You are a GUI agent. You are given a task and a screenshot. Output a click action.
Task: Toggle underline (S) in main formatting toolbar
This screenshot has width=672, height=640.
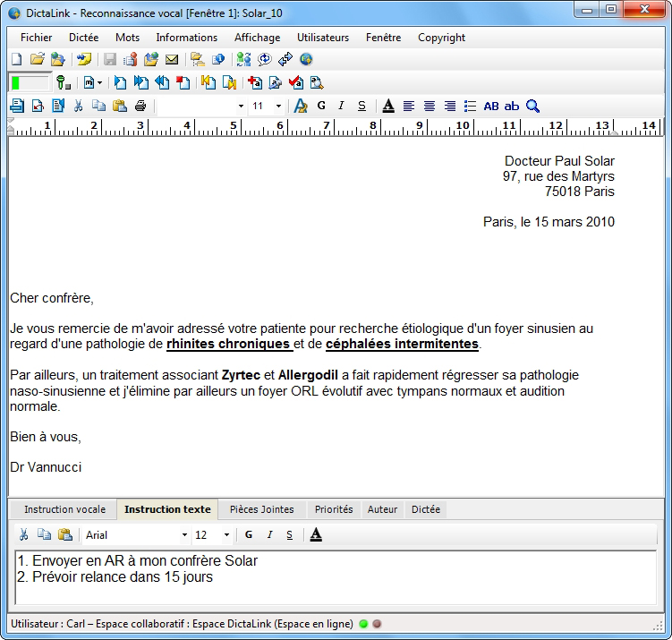[x=362, y=107]
